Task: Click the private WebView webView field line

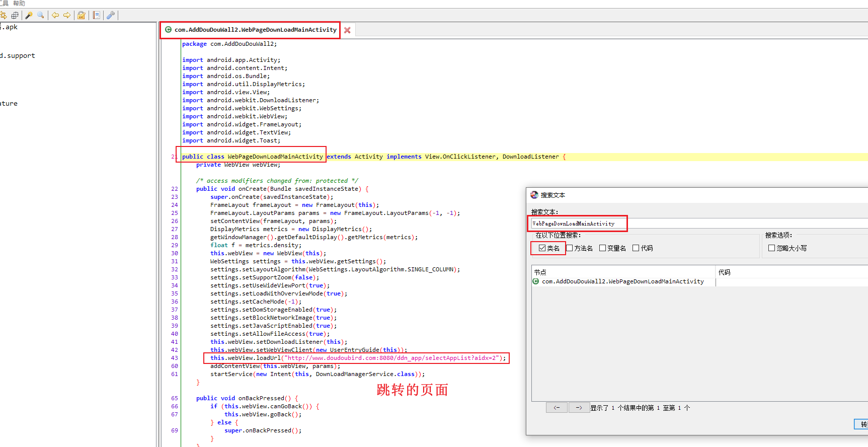Action: (239, 165)
